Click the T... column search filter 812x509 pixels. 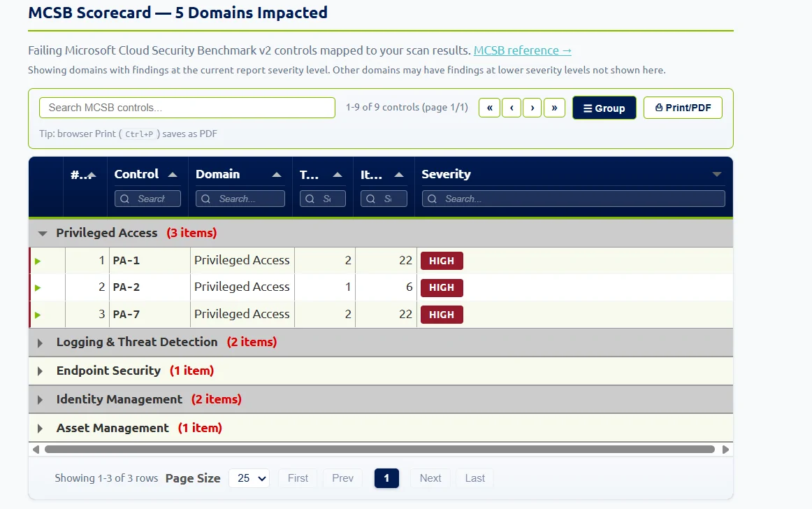click(323, 199)
